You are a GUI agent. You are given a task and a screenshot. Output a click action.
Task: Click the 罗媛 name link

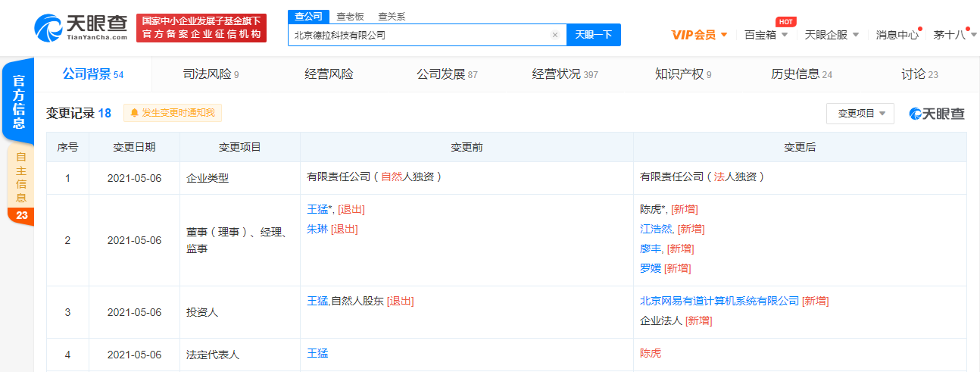(x=651, y=268)
